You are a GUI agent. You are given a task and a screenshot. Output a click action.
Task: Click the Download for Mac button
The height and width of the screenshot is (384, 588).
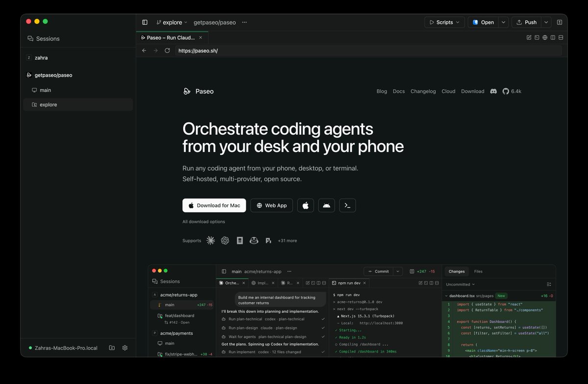point(214,205)
